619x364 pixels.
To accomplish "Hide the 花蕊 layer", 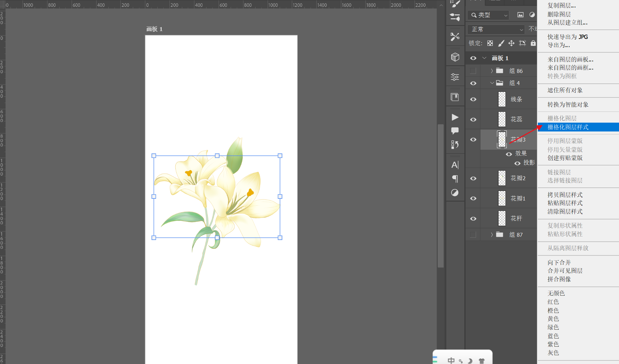I will (x=473, y=120).
